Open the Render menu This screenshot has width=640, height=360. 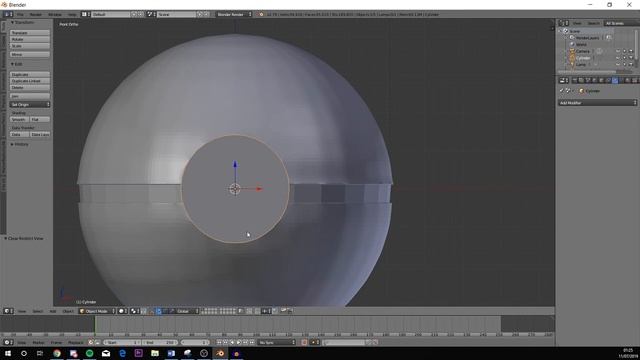(36, 14)
